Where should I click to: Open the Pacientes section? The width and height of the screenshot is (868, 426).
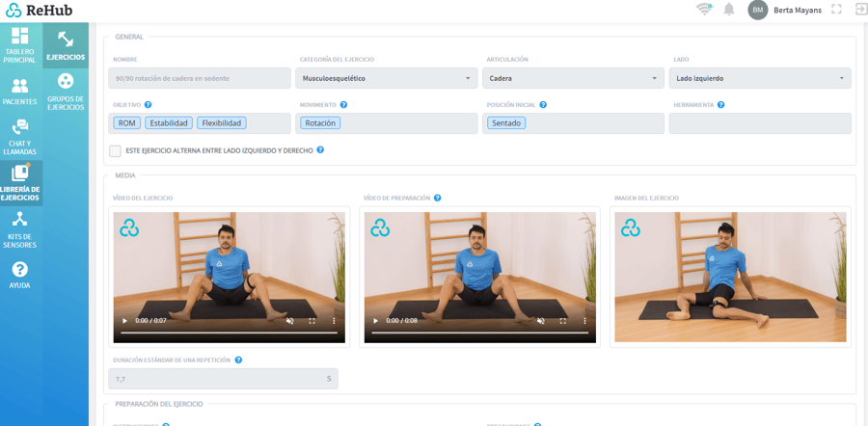tap(21, 92)
